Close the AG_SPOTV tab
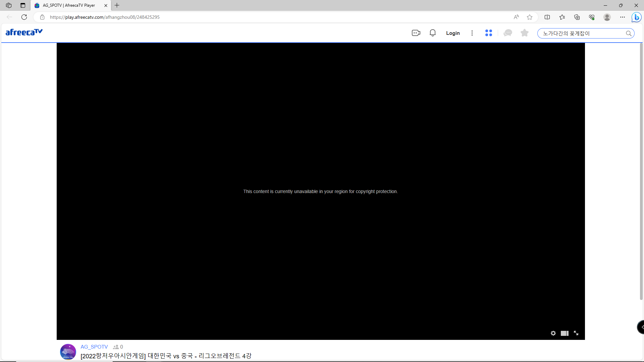The width and height of the screenshot is (644, 362). tap(106, 5)
